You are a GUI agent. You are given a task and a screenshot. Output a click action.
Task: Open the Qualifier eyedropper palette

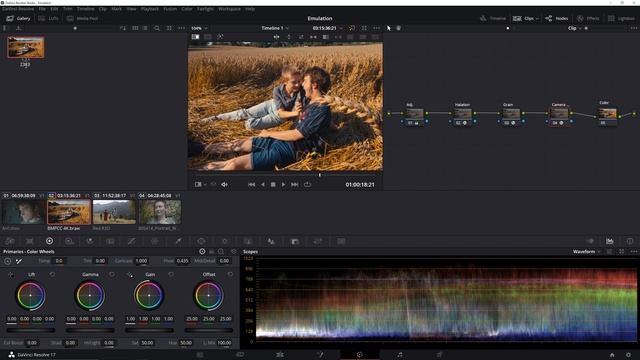point(178,241)
